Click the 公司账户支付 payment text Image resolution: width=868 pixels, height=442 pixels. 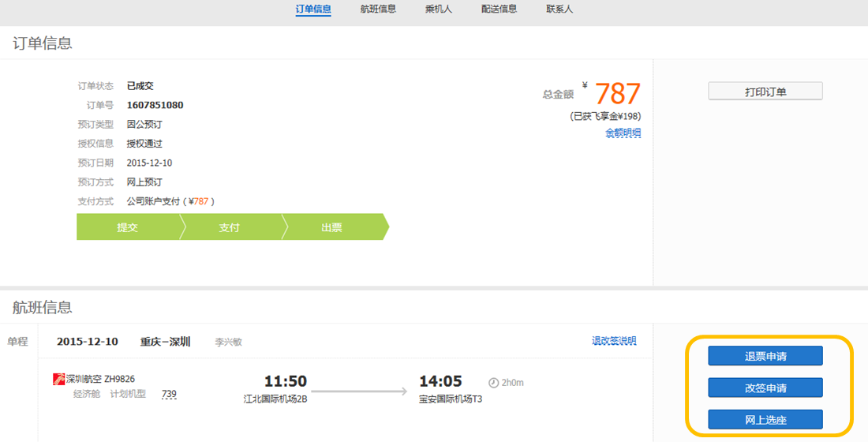(153, 201)
